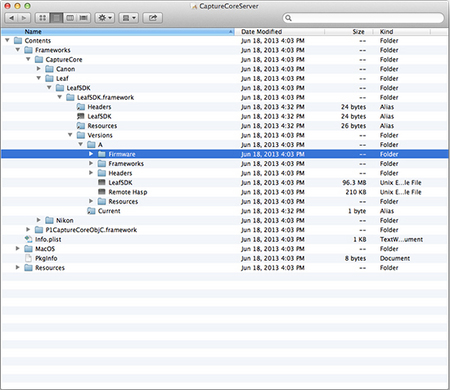Collapse the Leaf folder
Screen dimensions: 450x390
39,78
